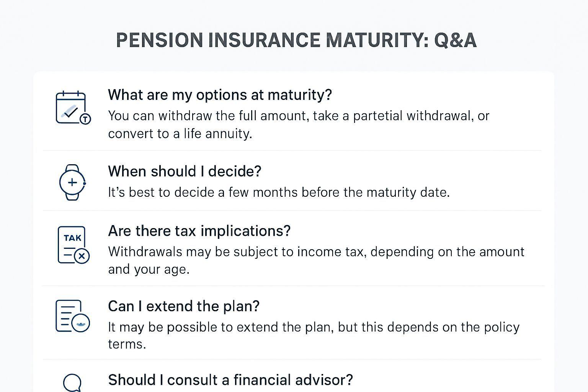Expand the "When should I decide?" question
Viewport: 588px width, 392px height.
click(x=185, y=171)
